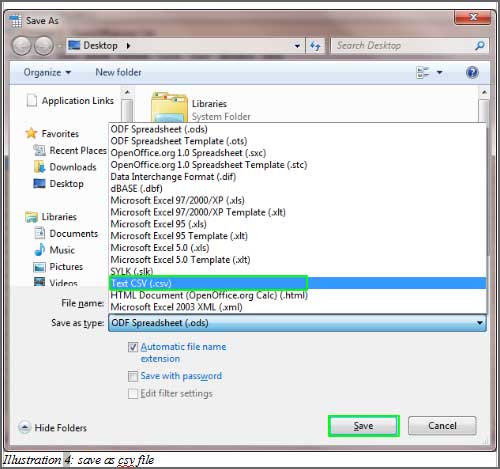
Task: Expand the Desktop breadcrumb arrow
Action: click(x=128, y=45)
